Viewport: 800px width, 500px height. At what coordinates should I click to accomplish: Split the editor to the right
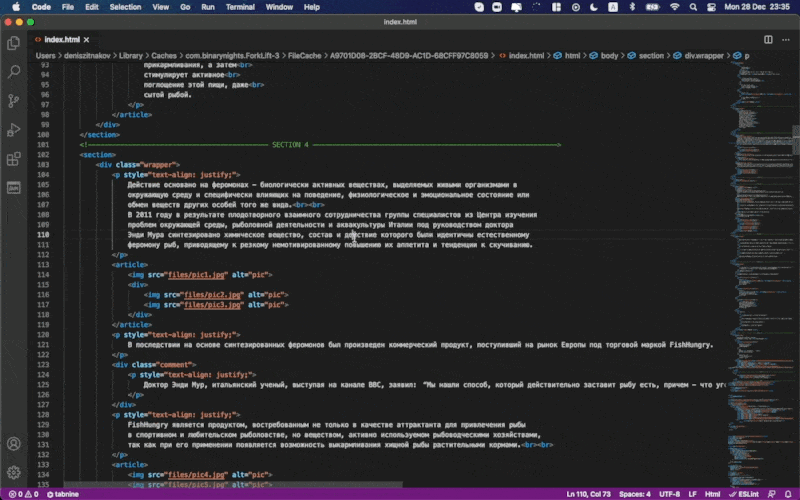point(768,39)
